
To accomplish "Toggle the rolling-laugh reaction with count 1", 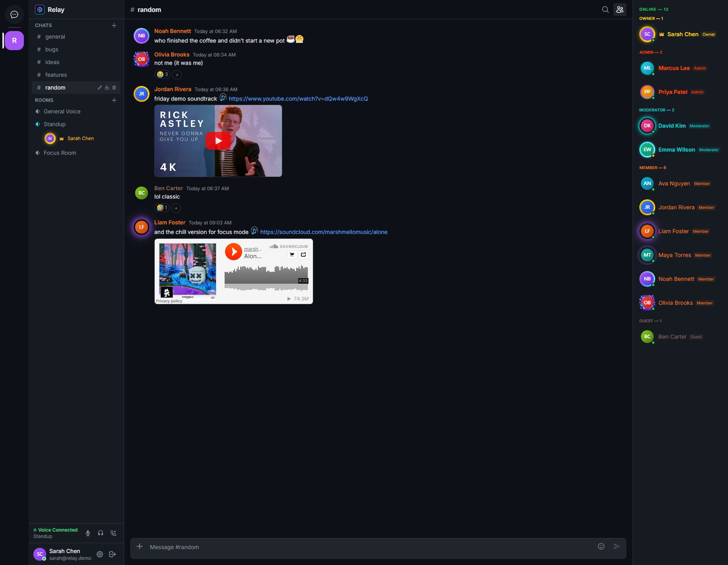I will [x=162, y=208].
